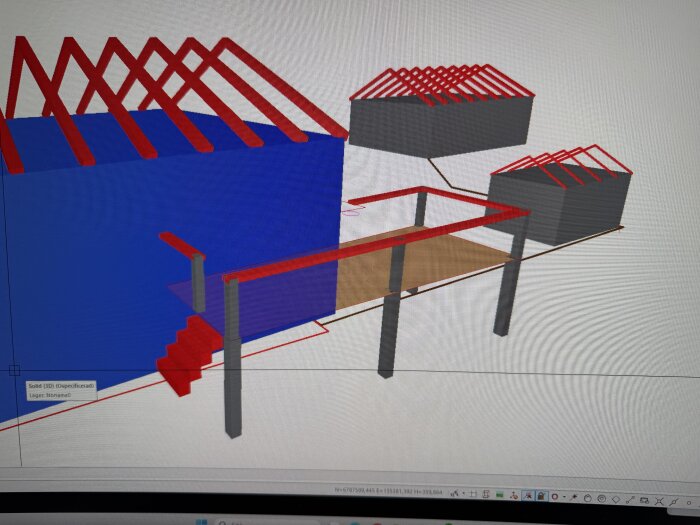Click the concentric circles center snap icon
The height and width of the screenshot is (525, 700).
click(x=601, y=499)
